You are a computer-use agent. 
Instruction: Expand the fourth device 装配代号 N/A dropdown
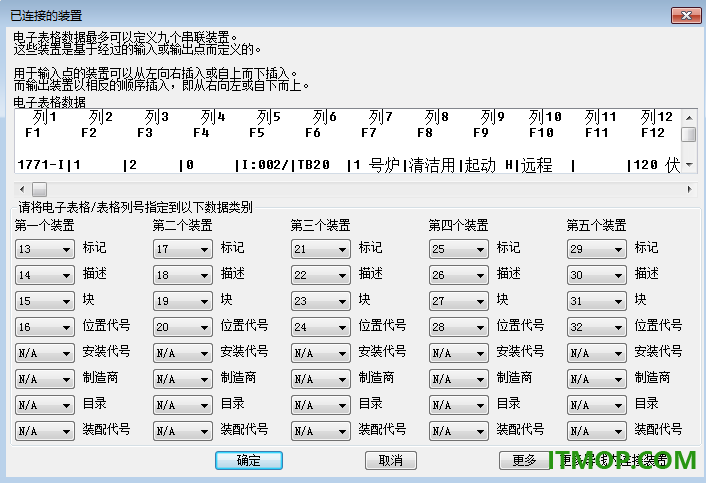[459, 431]
